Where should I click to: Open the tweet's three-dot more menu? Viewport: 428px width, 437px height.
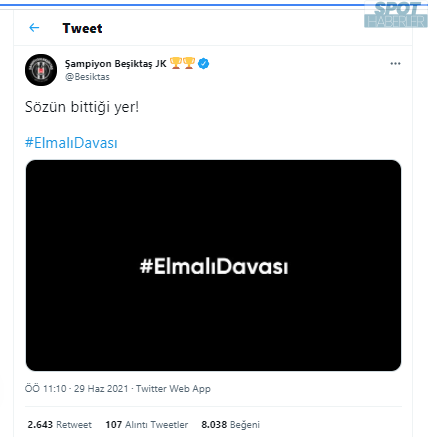395,63
